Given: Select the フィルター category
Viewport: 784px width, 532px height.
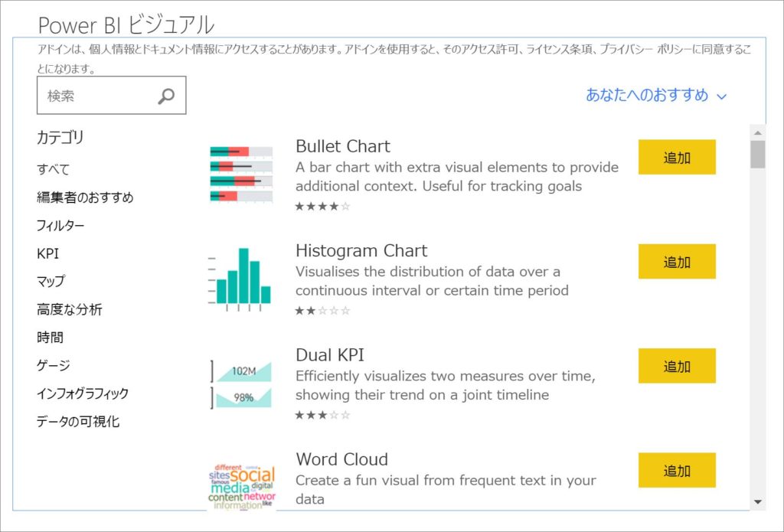Looking at the screenshot, I should pos(60,226).
